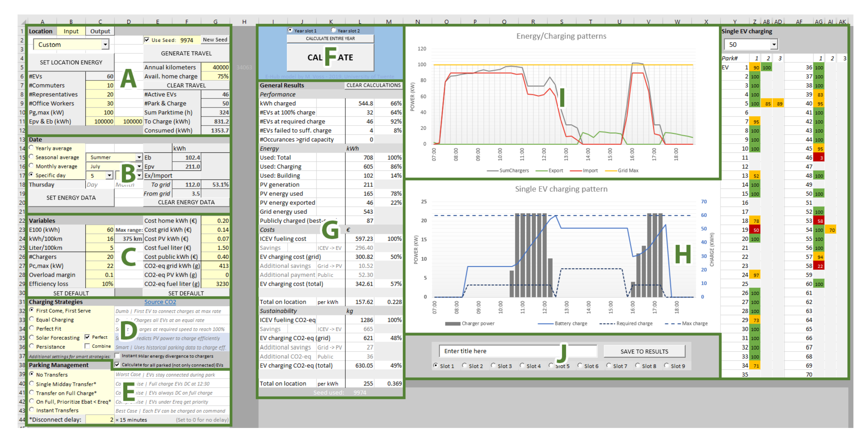Click the Output header tab
The height and width of the screenshot is (439, 868).
click(100, 31)
